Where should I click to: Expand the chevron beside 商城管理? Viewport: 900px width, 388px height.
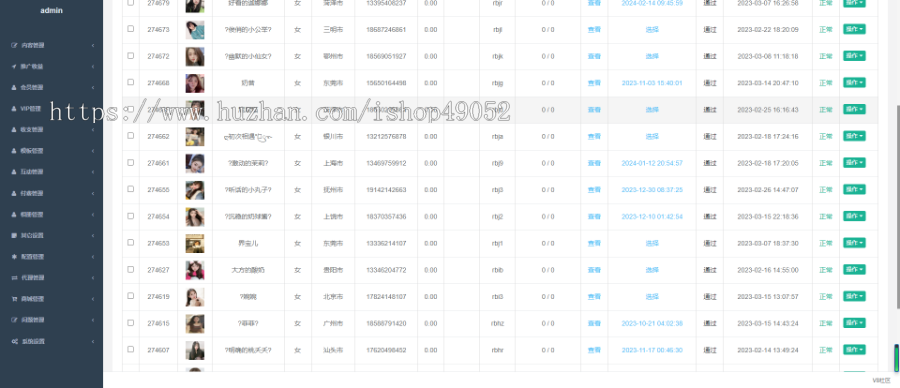click(93, 299)
